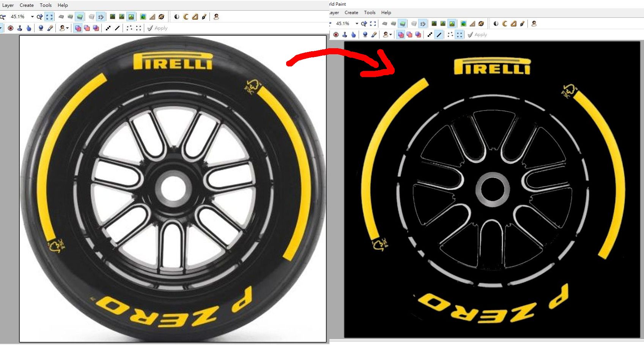Expand the person icon dropdown in left window's second row
This screenshot has height=345, width=644.
pyautogui.click(x=68, y=28)
